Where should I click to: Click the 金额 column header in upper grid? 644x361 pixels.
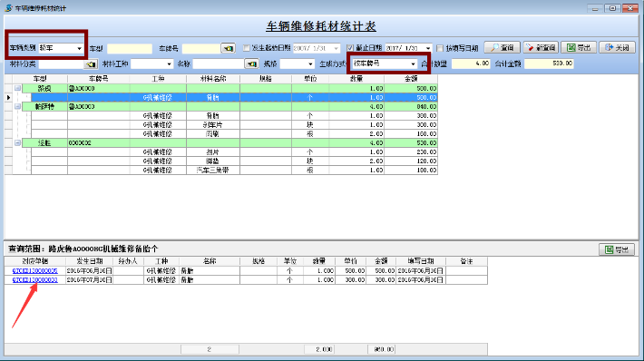[x=411, y=79]
